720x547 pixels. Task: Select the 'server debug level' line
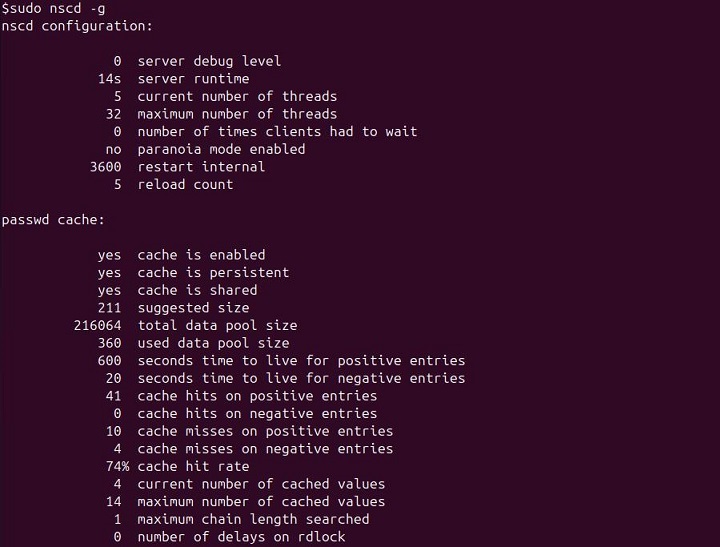tap(209, 61)
